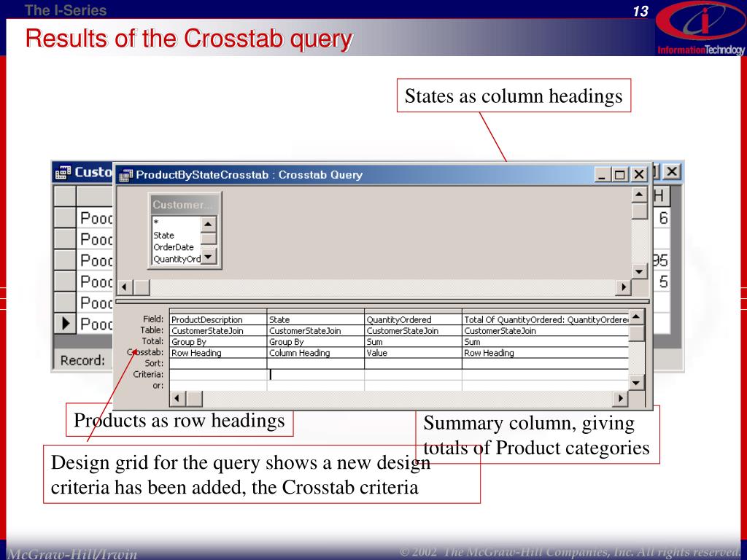The width and height of the screenshot is (747, 560).
Task: Click Sort cell under ProductDescription column
Action: (218, 364)
